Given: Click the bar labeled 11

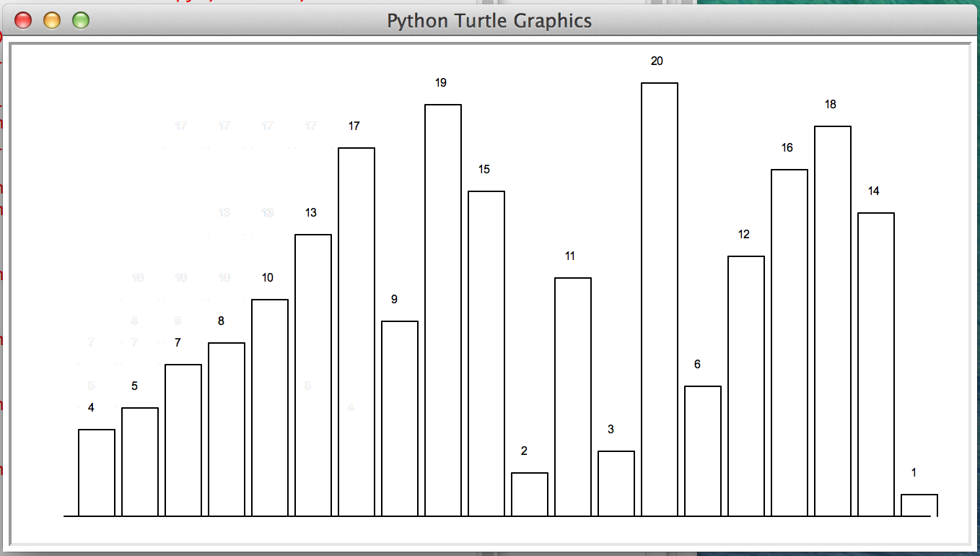Looking at the screenshot, I should (573, 397).
